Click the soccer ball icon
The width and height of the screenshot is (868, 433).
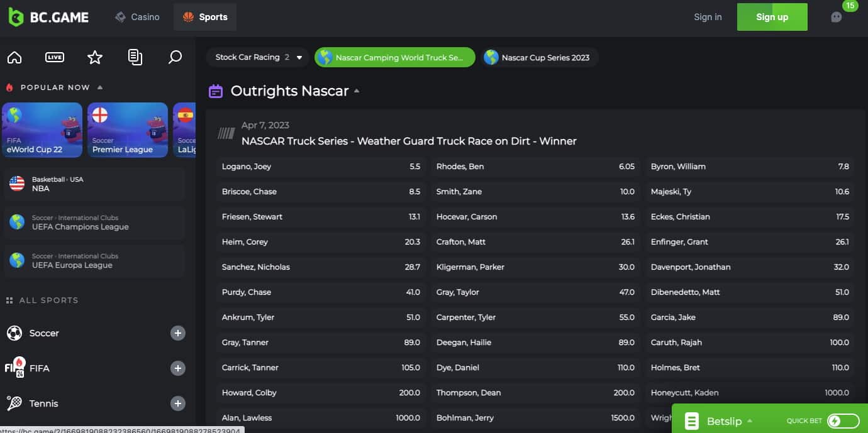pos(14,333)
